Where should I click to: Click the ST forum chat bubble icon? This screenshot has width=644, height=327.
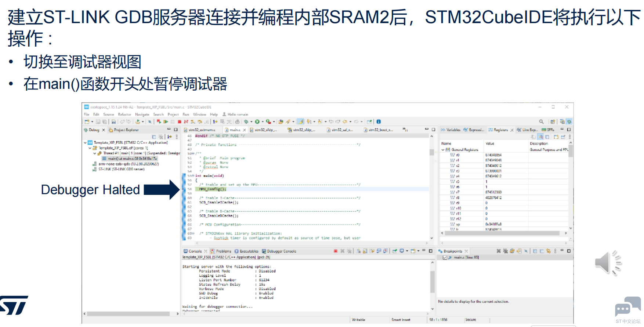[627, 307]
